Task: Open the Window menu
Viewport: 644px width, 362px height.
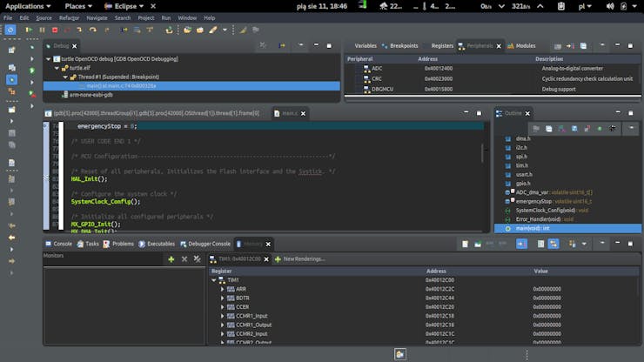Action: 187,18
